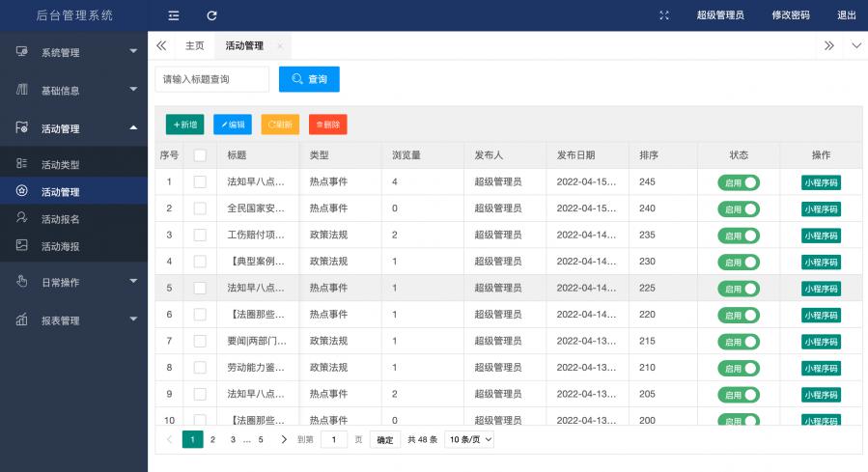Image resolution: width=868 pixels, height=472 pixels.
Task: Expand the 报表管理 menu
Action: point(73,320)
